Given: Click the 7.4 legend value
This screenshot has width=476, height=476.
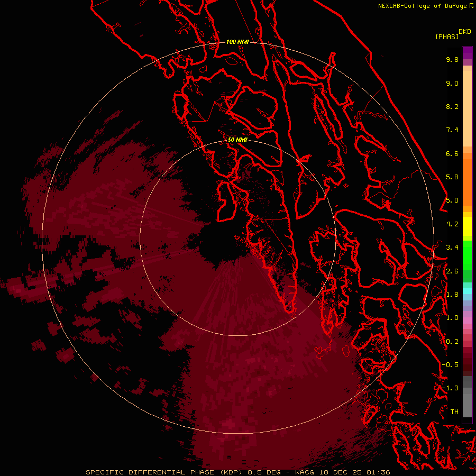Looking at the screenshot, I should [452, 130].
